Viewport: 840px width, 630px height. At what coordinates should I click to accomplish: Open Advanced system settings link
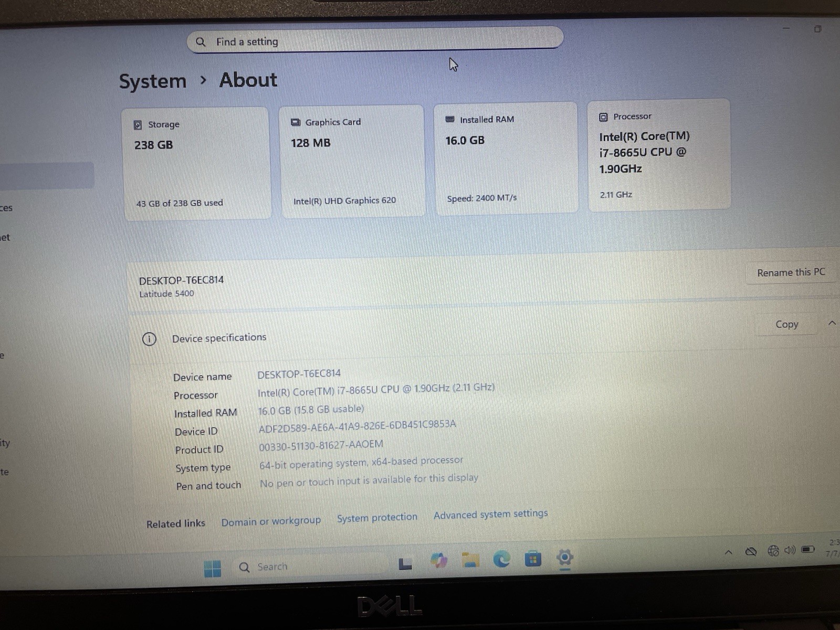click(x=490, y=514)
